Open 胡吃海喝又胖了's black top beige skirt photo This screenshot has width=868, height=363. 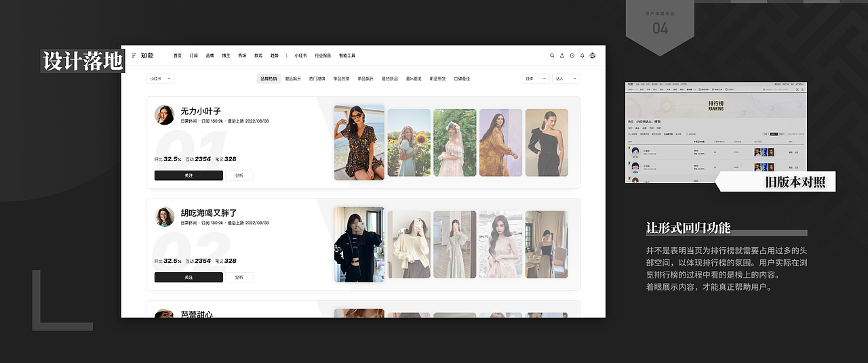tap(547, 244)
